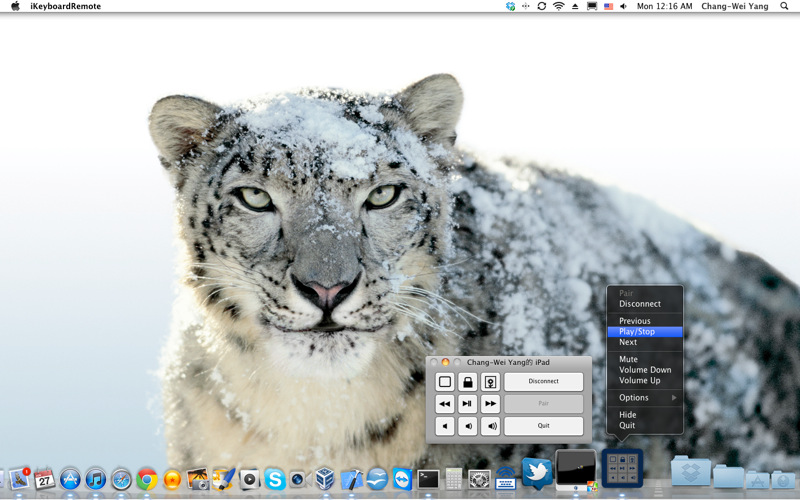Open the iKeyboardRemote application menu
Viewport: 800px width, 500px height.
65,6
